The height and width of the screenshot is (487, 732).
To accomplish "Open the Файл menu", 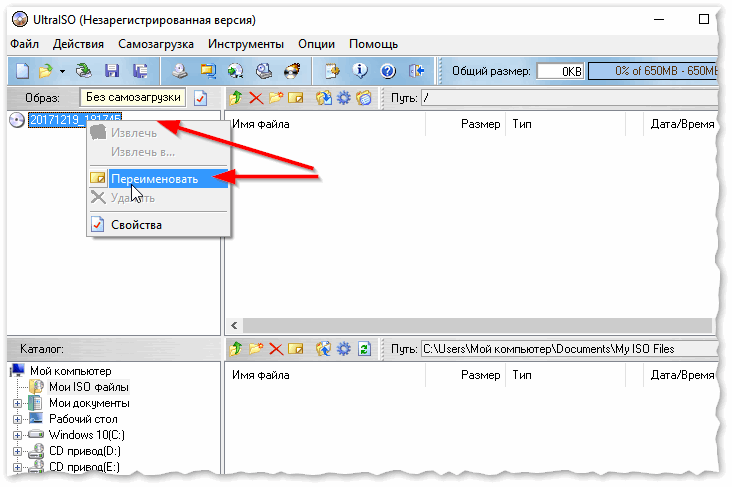I will click(x=24, y=44).
